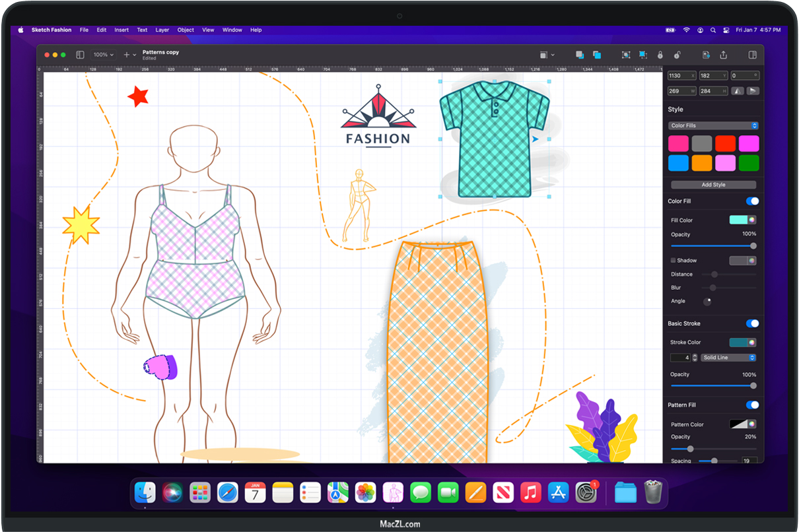
Task: Select the hot pink style swatch
Action: [678, 143]
